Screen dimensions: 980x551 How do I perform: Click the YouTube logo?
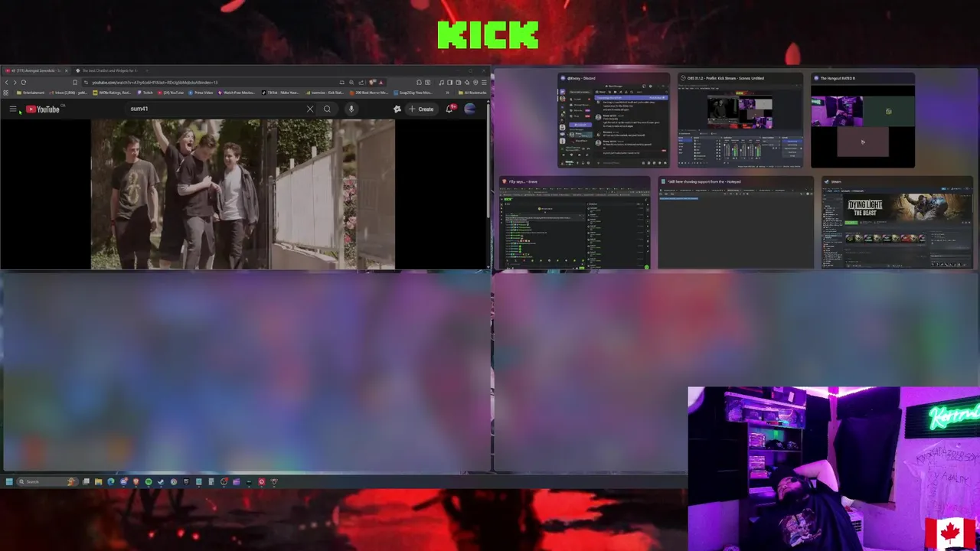43,109
